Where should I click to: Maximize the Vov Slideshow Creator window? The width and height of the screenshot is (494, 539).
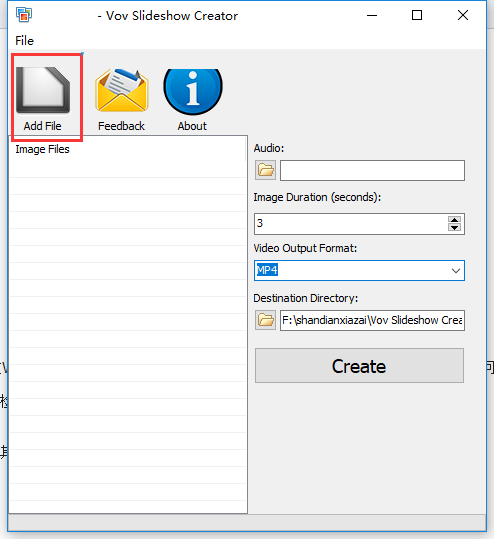click(x=417, y=15)
